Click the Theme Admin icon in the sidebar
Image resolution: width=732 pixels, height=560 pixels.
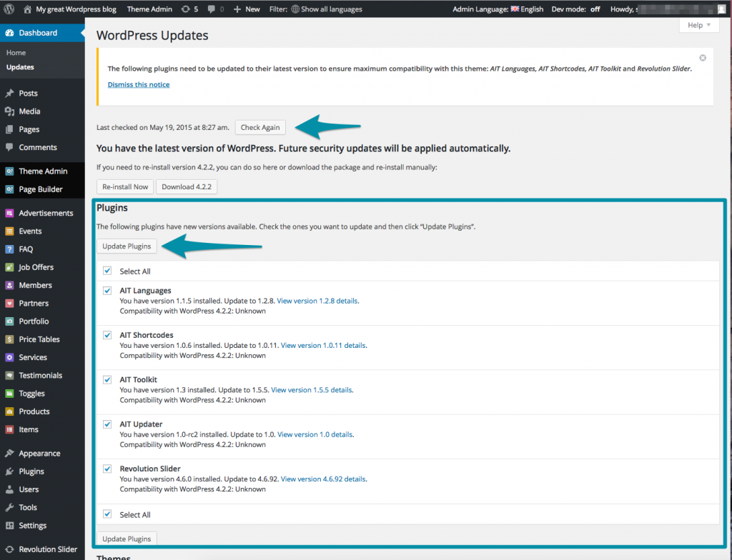(9, 171)
